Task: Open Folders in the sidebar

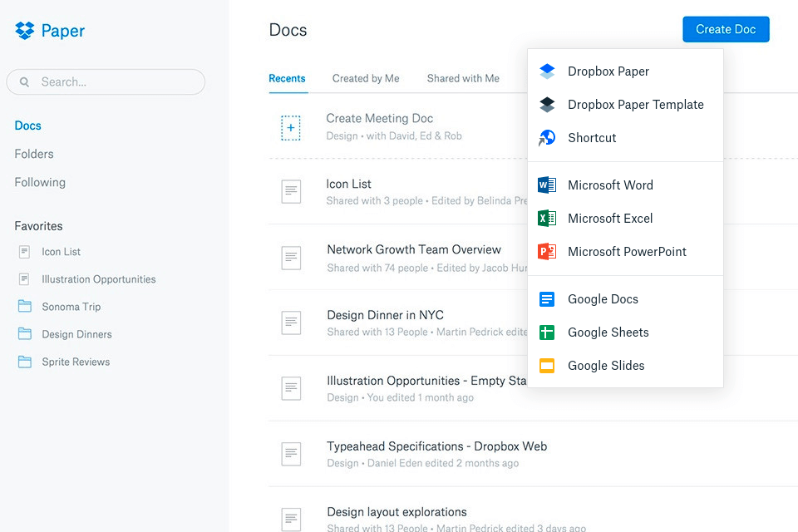Action: click(x=34, y=154)
